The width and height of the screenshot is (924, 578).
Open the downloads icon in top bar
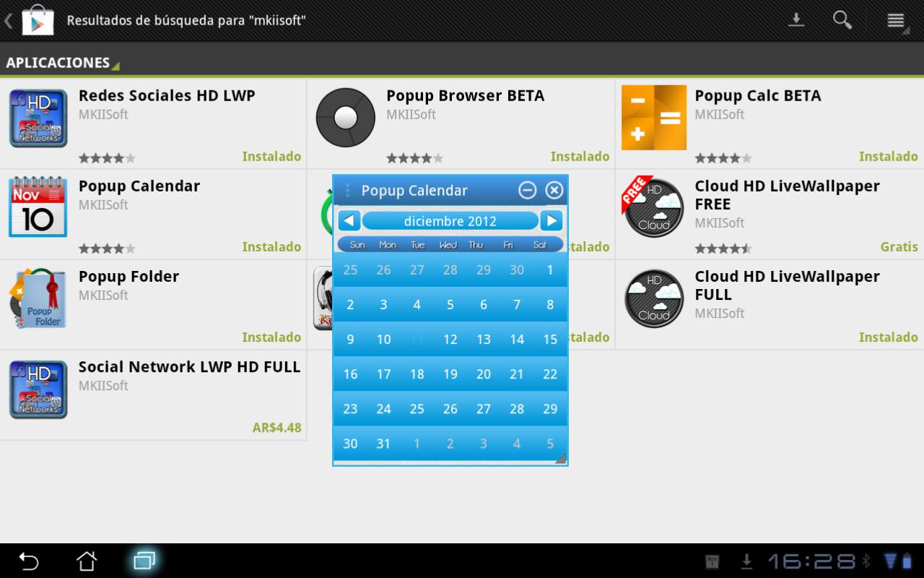click(796, 20)
